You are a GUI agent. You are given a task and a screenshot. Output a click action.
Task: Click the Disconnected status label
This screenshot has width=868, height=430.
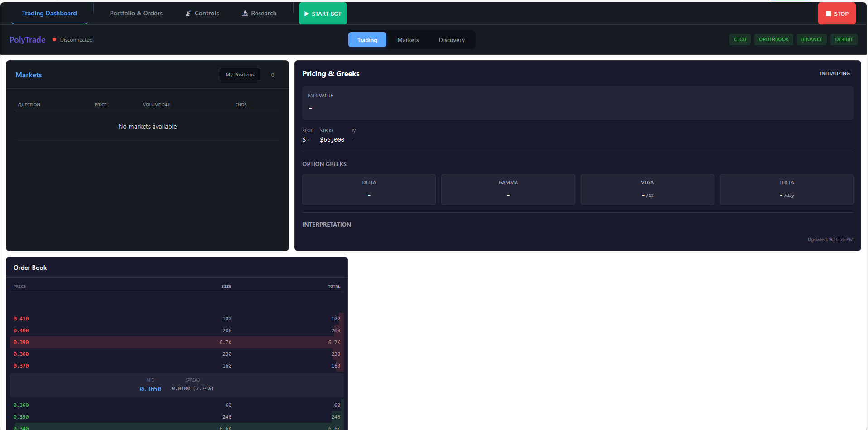tap(76, 40)
